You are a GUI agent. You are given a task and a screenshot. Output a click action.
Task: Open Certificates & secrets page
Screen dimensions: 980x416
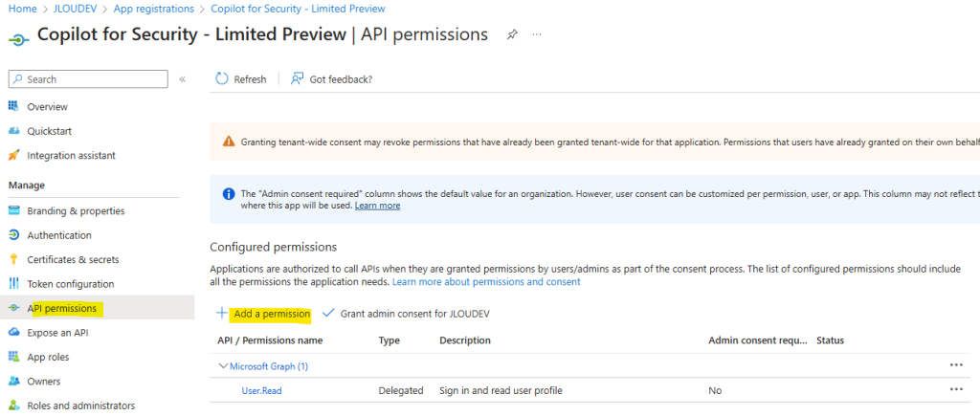click(x=73, y=260)
